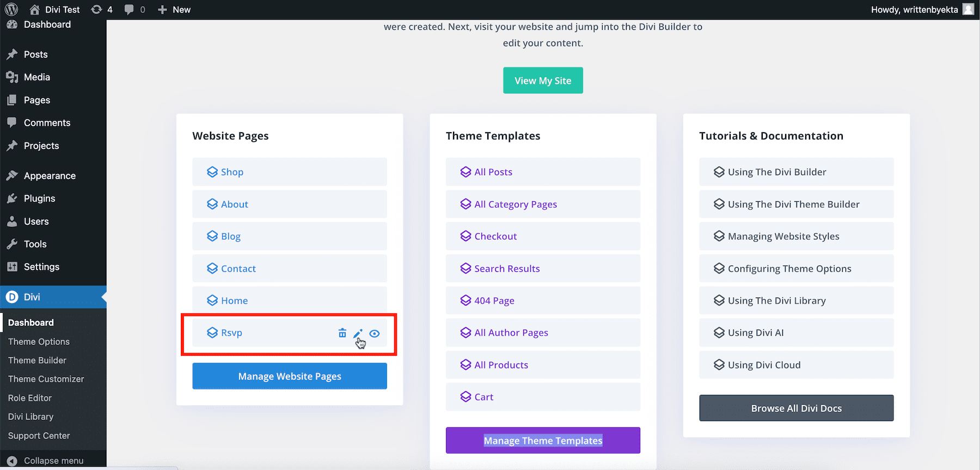The height and width of the screenshot is (470, 980).
Task: Open Using The Divi Library tutorial
Action: (x=797, y=300)
